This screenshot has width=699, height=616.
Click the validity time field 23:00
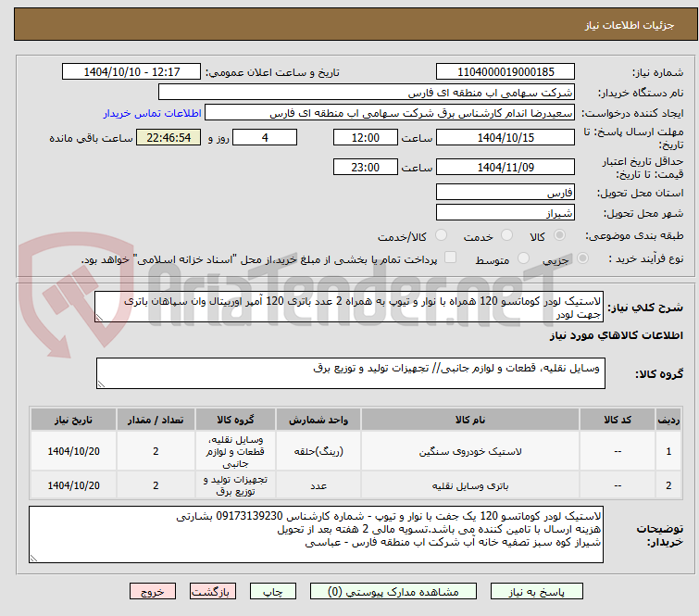click(365, 168)
